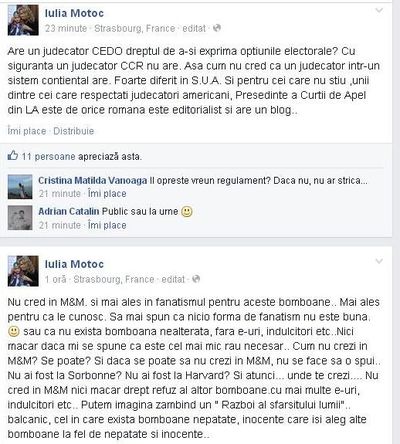The height and width of the screenshot is (444, 400).
Task: View the 11 persoane who like this
Action: (49, 156)
